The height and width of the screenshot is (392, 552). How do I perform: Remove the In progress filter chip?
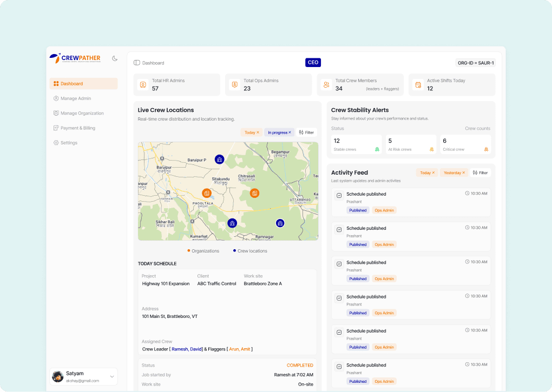tap(290, 132)
